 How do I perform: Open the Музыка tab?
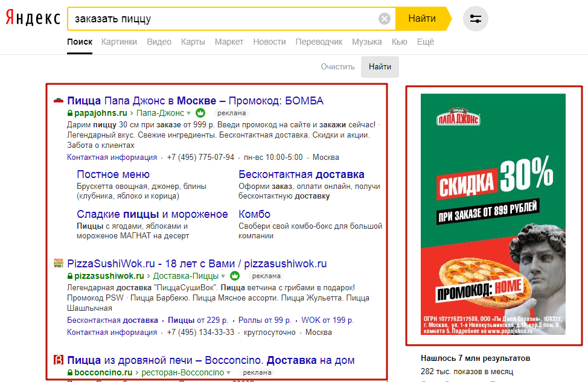[367, 42]
